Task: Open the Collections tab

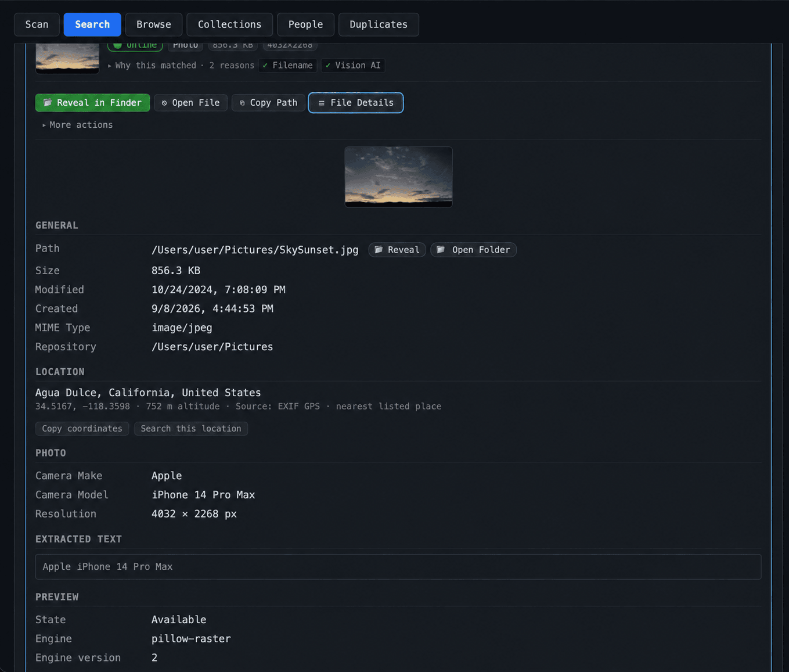Action: click(x=229, y=24)
